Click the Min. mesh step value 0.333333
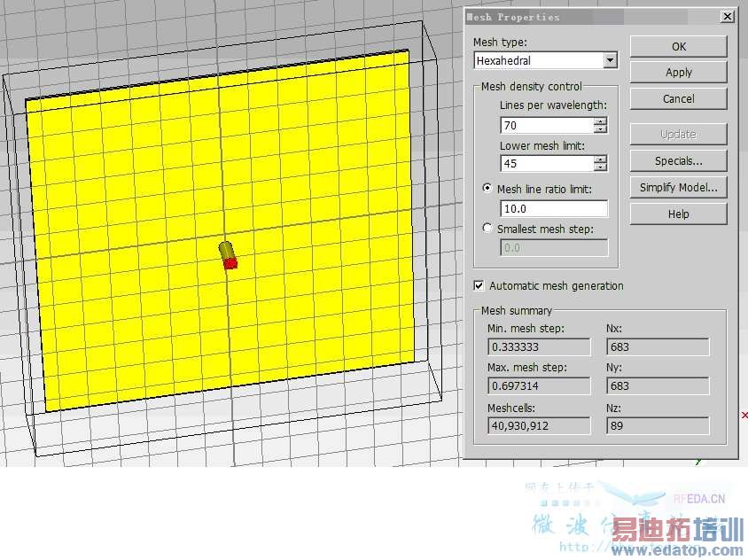 coord(539,346)
